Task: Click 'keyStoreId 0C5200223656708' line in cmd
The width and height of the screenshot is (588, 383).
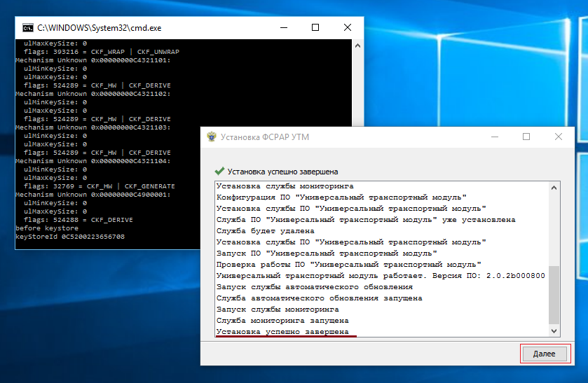Action: [70, 237]
